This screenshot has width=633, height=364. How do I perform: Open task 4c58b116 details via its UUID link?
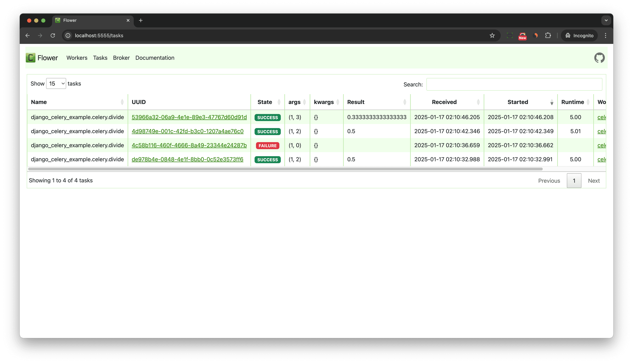tap(189, 145)
